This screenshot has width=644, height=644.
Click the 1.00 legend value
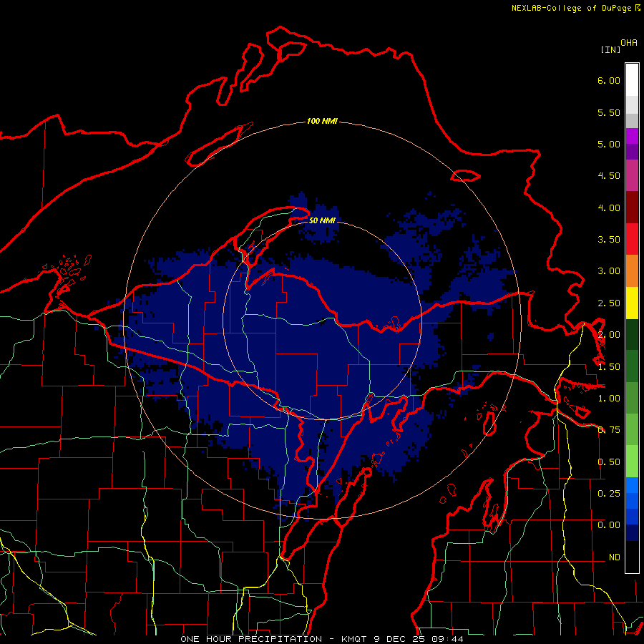[x=609, y=399]
